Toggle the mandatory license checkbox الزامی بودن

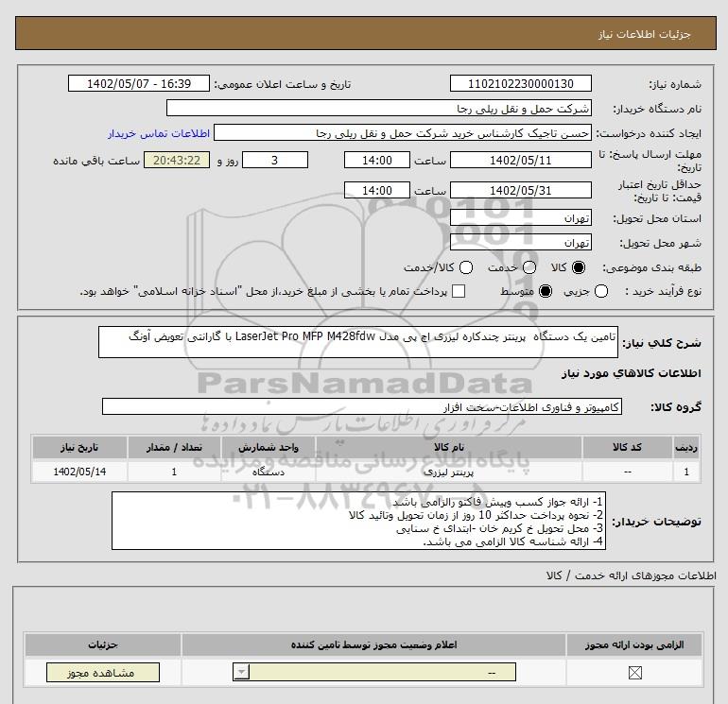tap(634, 673)
